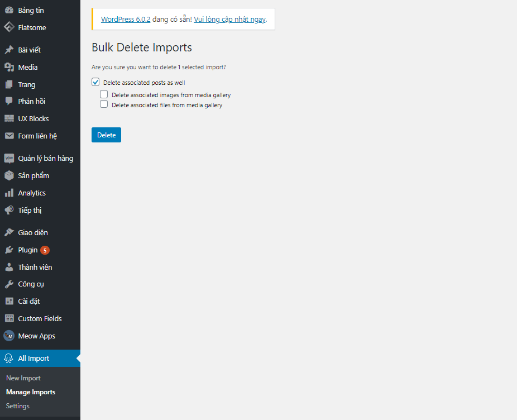Click the Công cụ wrench icon

(x=9, y=284)
